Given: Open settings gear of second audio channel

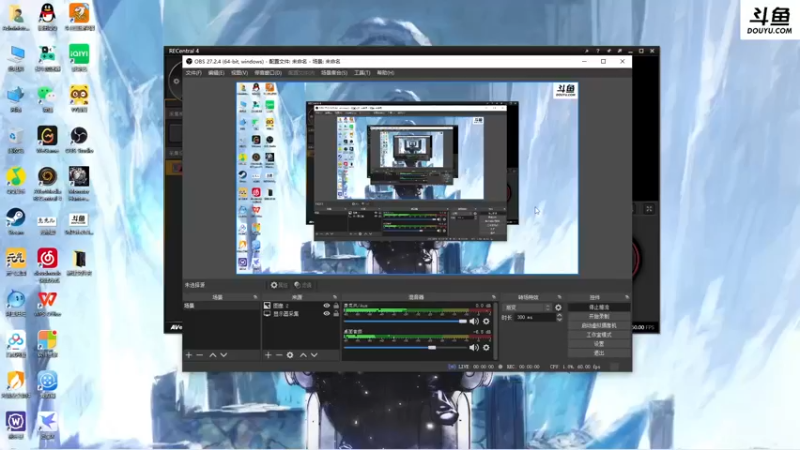Looking at the screenshot, I should coord(486,347).
